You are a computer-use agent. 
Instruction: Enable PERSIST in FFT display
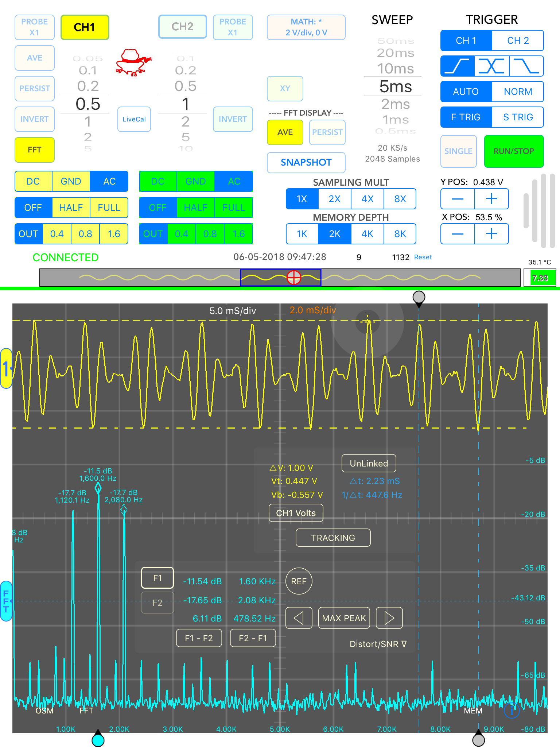point(327,132)
